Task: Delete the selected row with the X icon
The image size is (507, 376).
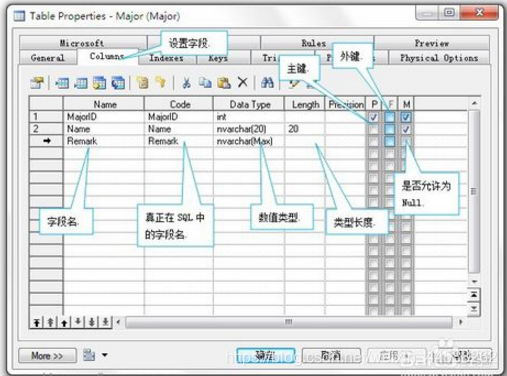Action: [243, 82]
